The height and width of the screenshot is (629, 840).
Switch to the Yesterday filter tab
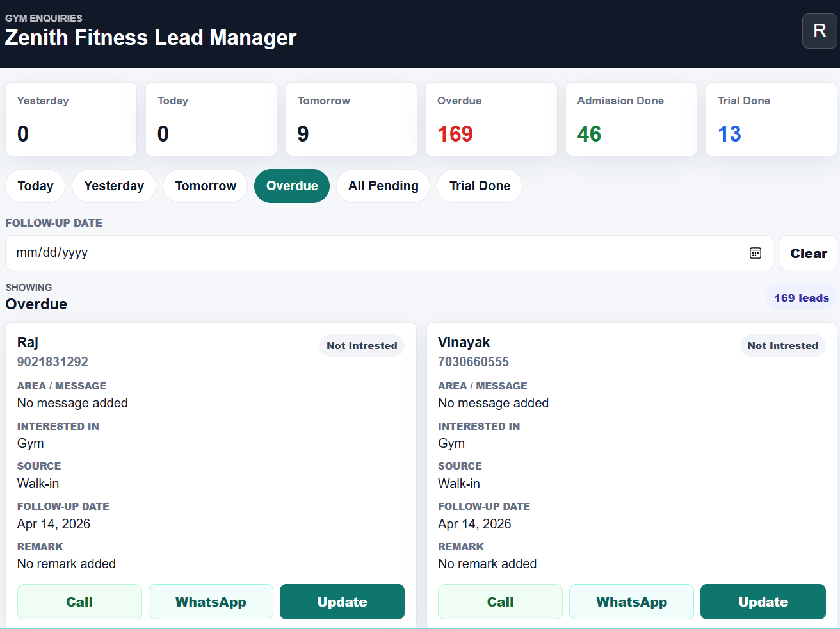[x=114, y=186]
